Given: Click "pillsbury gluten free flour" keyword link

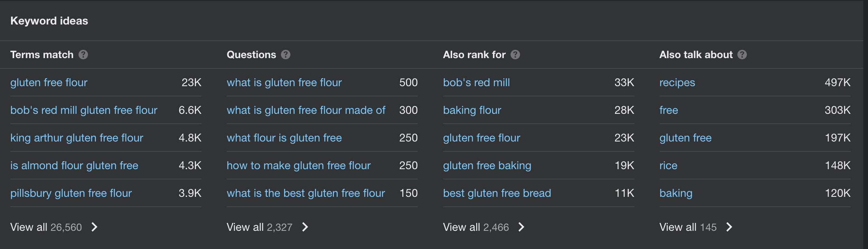Looking at the screenshot, I should pyautogui.click(x=71, y=193).
